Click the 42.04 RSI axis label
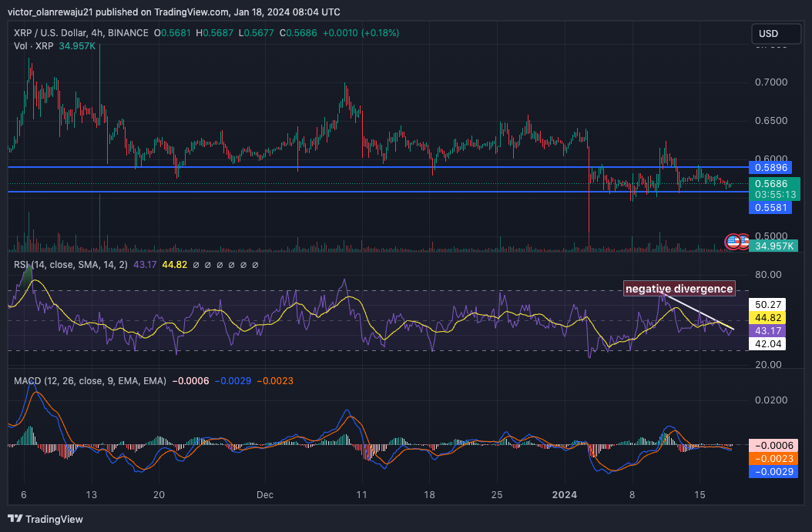The width and height of the screenshot is (812, 532). tap(767, 343)
